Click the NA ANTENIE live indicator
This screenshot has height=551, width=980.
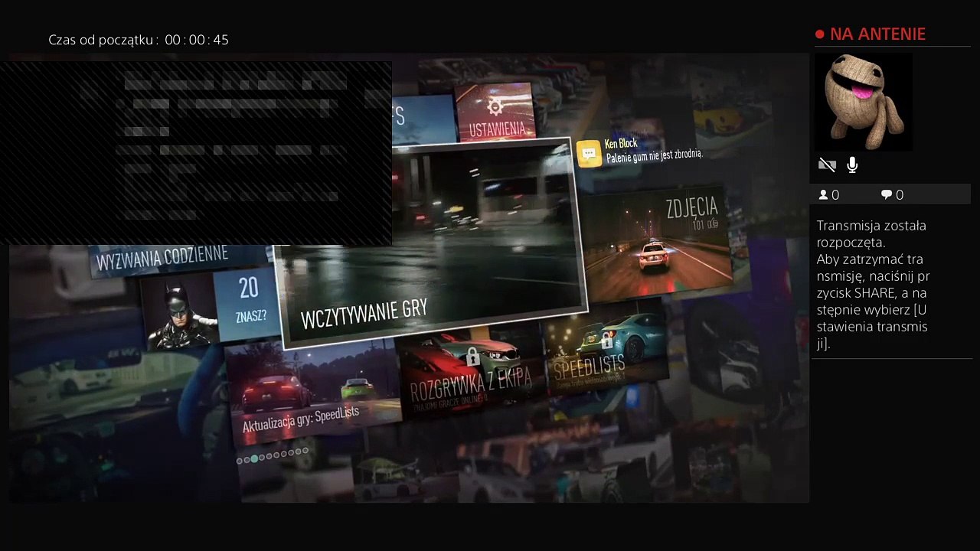pos(871,34)
